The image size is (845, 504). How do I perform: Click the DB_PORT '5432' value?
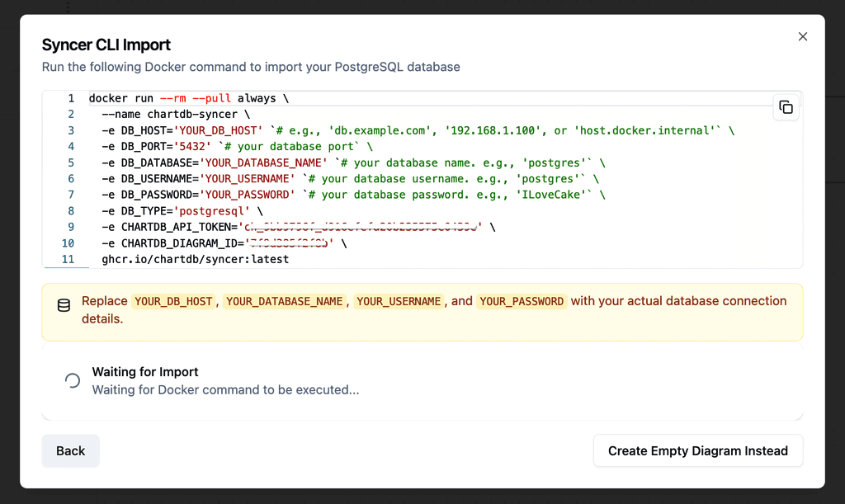coord(191,147)
